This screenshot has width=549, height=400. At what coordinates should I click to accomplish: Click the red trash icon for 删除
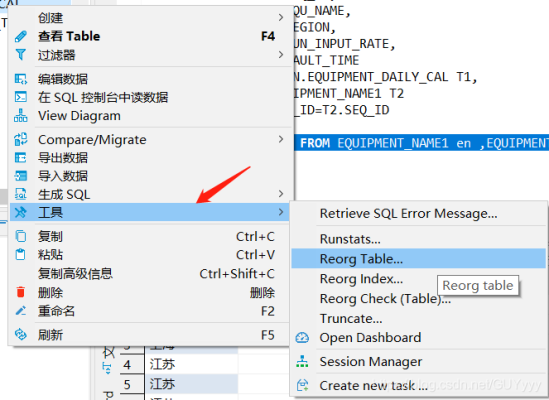pos(21,292)
